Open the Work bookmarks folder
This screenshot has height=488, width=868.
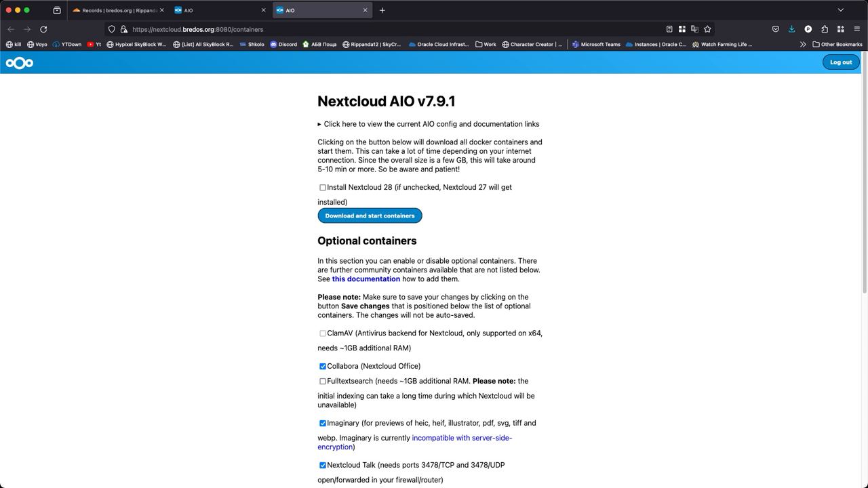486,45
